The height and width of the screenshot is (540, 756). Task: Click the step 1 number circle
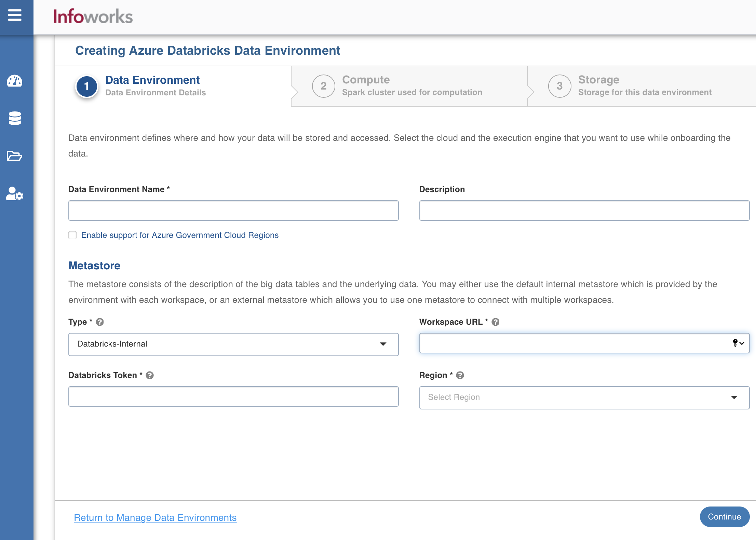pyautogui.click(x=87, y=86)
